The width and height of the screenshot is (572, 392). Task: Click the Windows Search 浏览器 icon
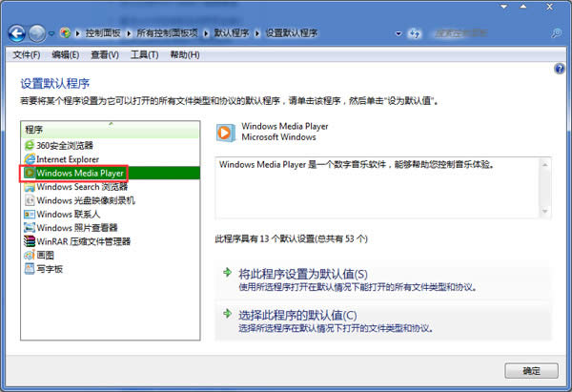[x=30, y=187]
